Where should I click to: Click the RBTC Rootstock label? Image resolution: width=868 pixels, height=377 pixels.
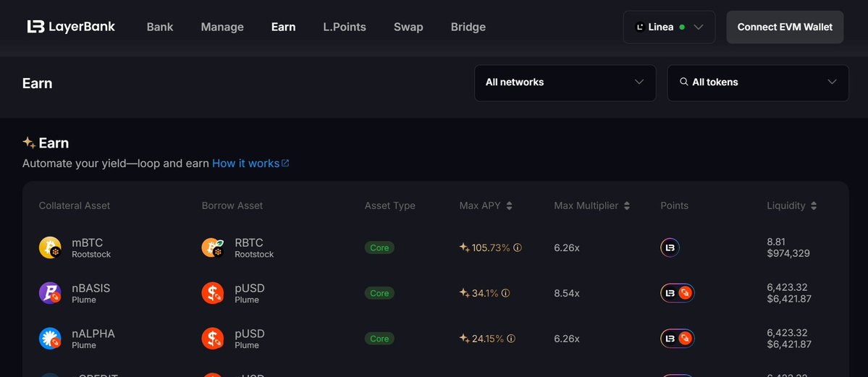click(x=254, y=248)
